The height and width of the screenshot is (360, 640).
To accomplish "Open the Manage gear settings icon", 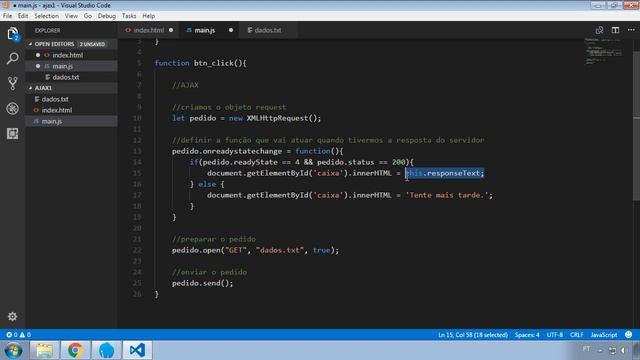I will click(12, 316).
